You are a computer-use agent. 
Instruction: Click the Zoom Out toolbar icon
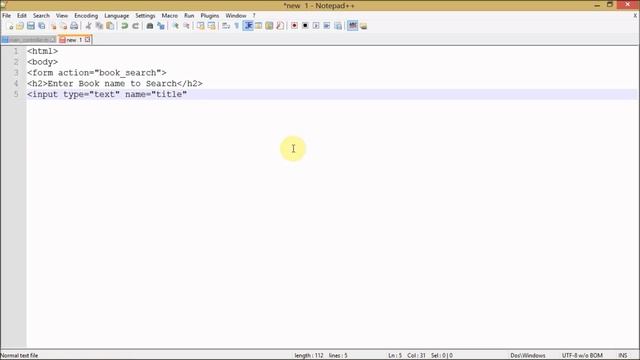coord(187,26)
